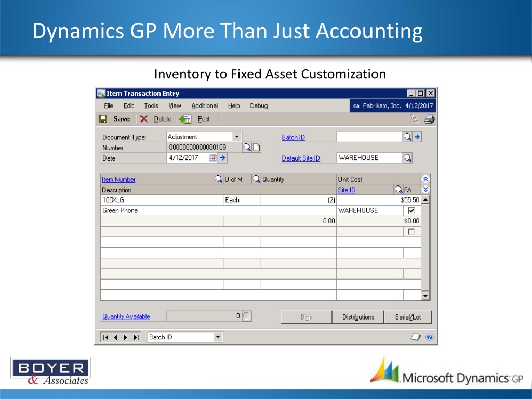The width and height of the screenshot is (532, 399).
Task: Click the Serial/Lot button
Action: click(408, 317)
